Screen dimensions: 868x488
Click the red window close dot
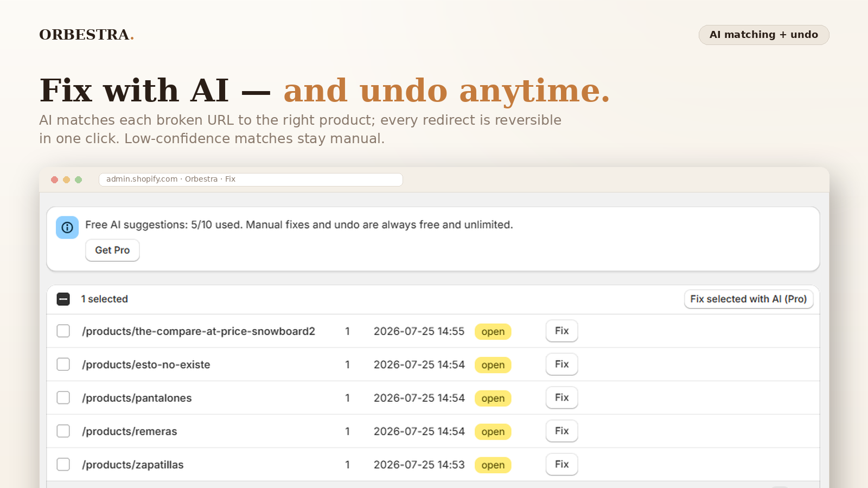point(54,179)
